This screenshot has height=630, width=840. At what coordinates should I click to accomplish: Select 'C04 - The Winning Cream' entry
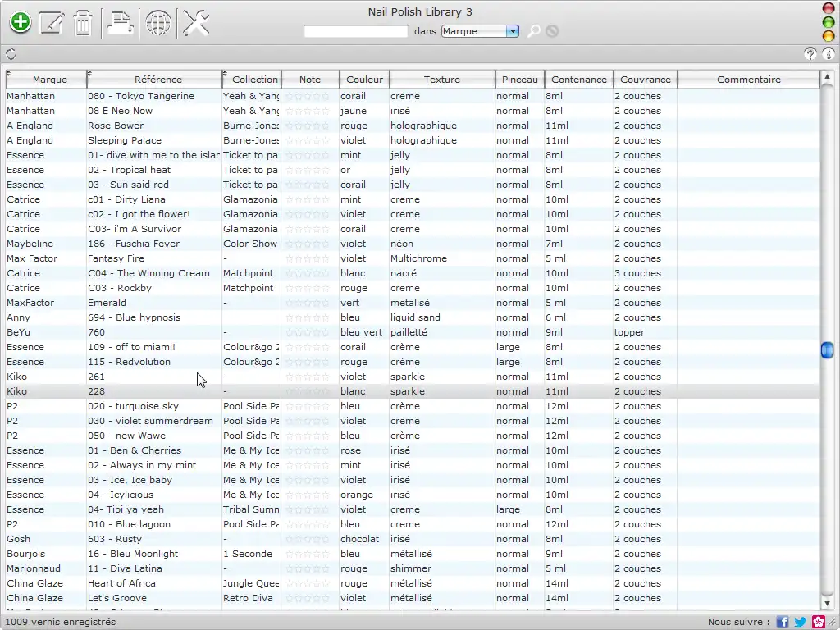coord(148,273)
